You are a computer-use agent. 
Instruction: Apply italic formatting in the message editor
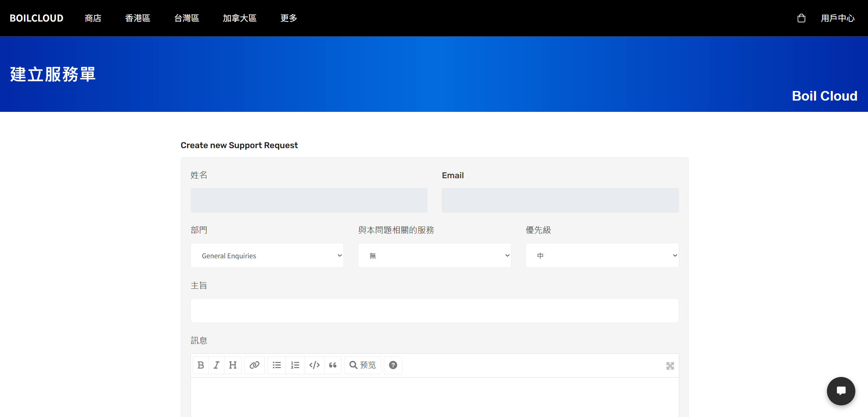[217, 365]
